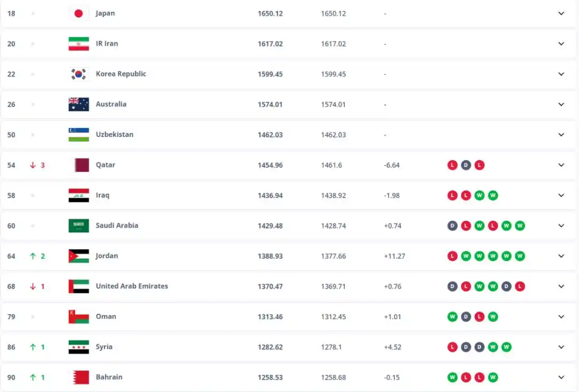Click Jordan's up-arrow rank change indicator
This screenshot has width=579, height=392.
[33, 256]
